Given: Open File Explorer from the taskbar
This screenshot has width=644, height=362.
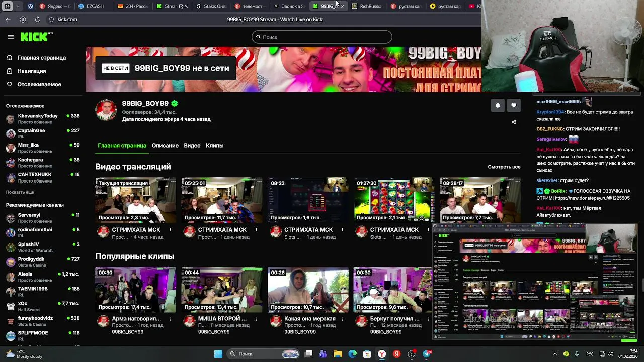Looking at the screenshot, I should [338, 354].
